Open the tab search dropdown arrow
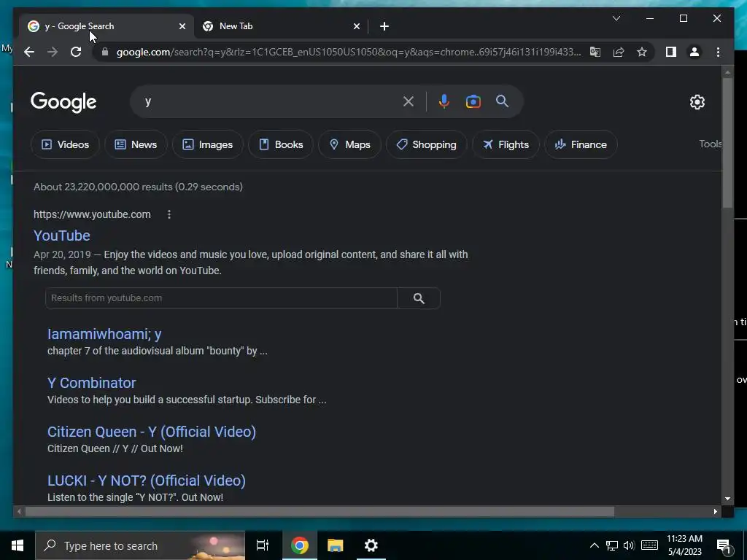 [616, 18]
